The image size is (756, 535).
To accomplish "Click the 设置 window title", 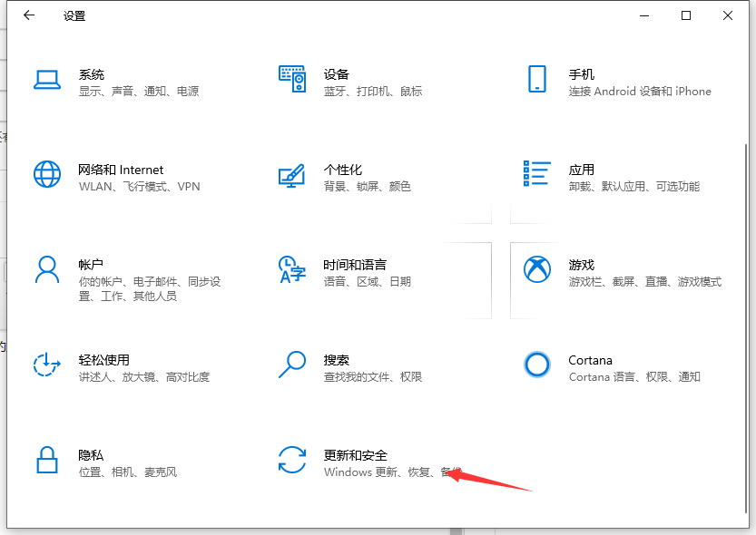I will coord(74,15).
